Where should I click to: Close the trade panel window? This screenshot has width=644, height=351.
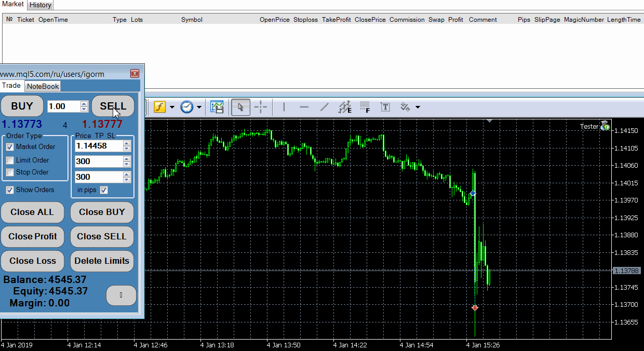point(135,74)
